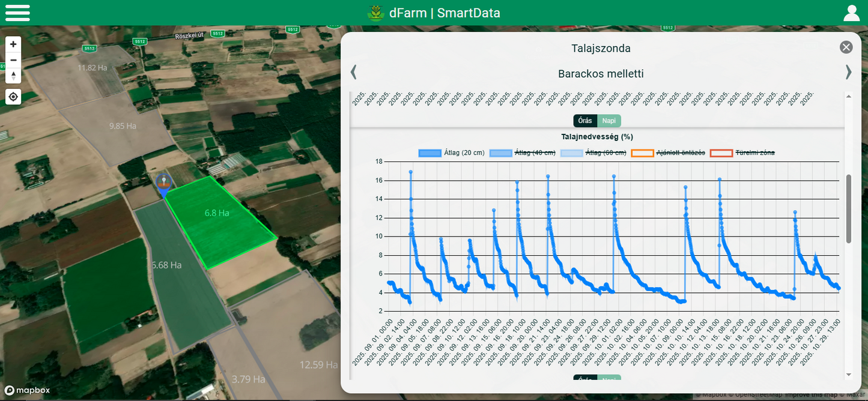Open the user account profile icon
Viewport: 868px width, 401px height.
[852, 13]
